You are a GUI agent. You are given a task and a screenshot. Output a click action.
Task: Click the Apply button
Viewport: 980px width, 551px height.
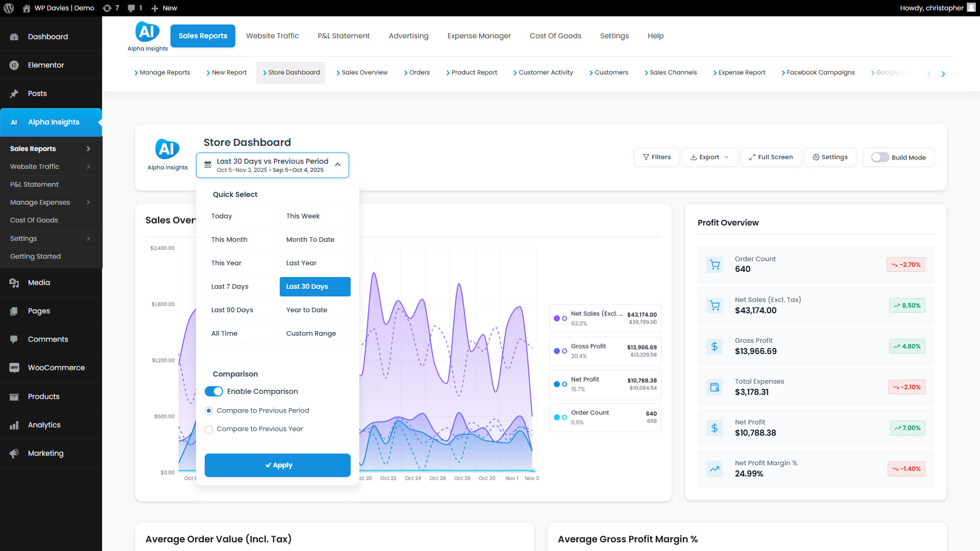[x=277, y=465]
